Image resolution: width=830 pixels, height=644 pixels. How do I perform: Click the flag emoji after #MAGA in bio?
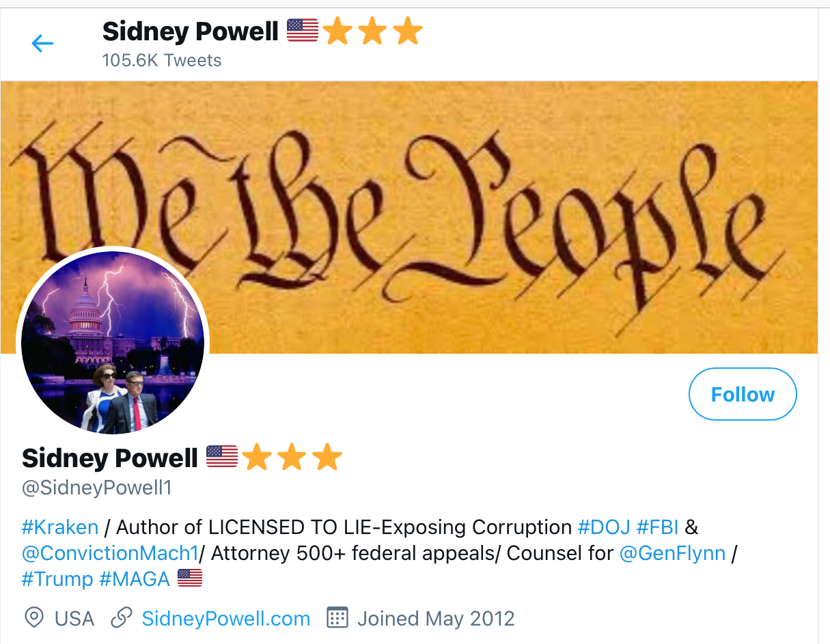pyautogui.click(x=190, y=578)
